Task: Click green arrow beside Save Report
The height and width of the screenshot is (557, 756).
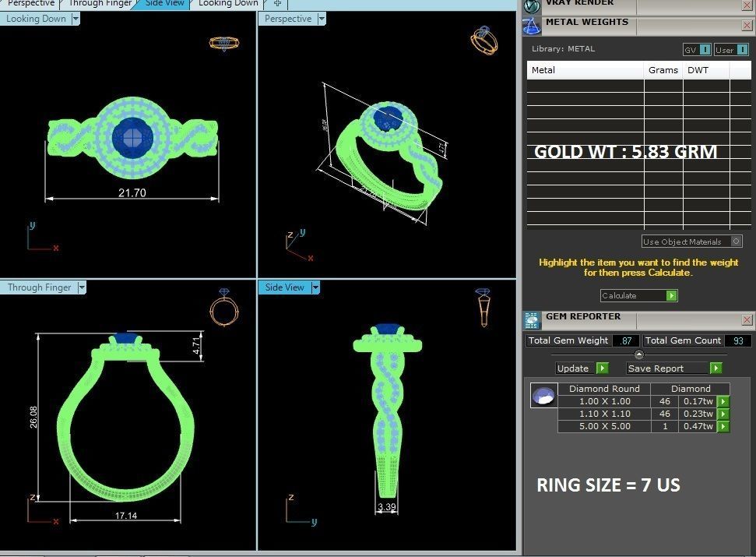Action: (x=716, y=368)
